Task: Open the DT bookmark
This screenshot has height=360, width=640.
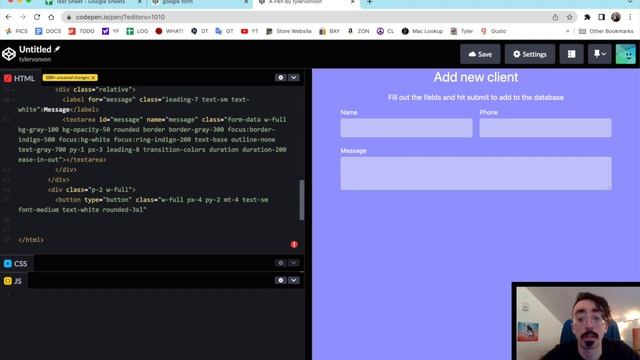Action: pos(200,31)
